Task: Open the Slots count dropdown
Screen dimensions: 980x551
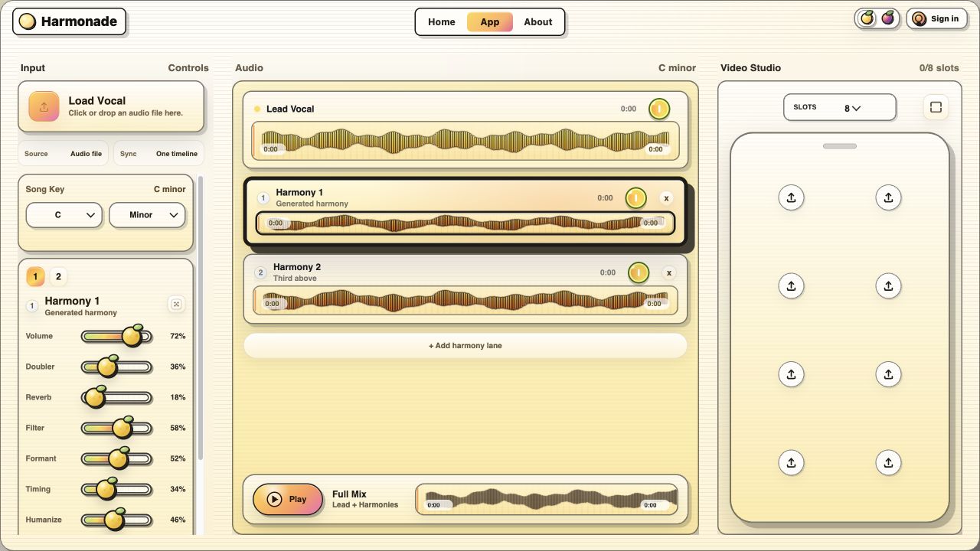Action: pos(840,107)
